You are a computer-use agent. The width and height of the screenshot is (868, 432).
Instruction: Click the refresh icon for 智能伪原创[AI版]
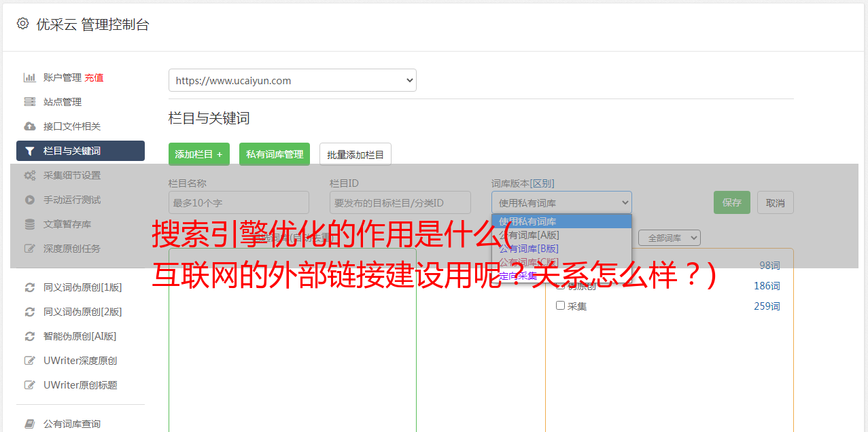(x=30, y=336)
